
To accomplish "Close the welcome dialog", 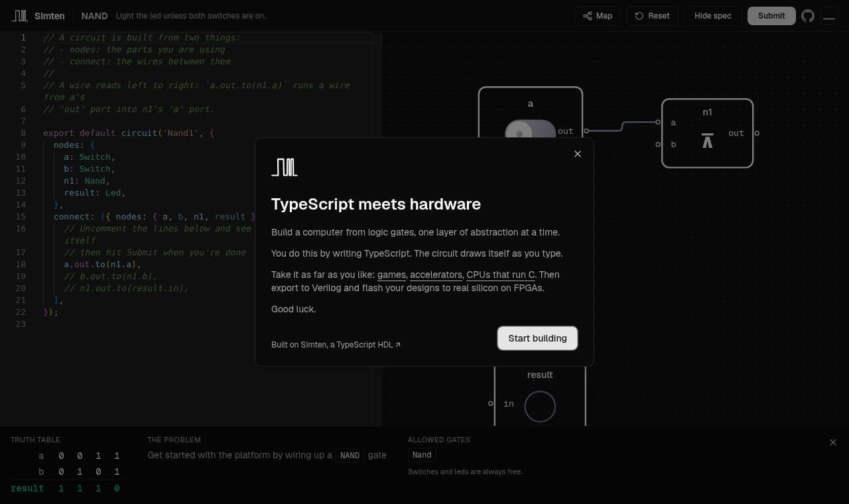I will [578, 154].
